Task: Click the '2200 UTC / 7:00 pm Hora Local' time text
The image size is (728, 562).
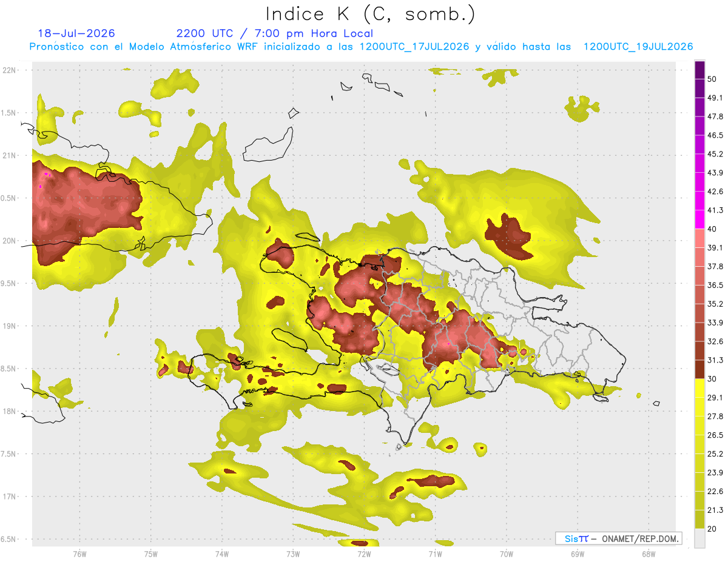Action: (x=275, y=33)
